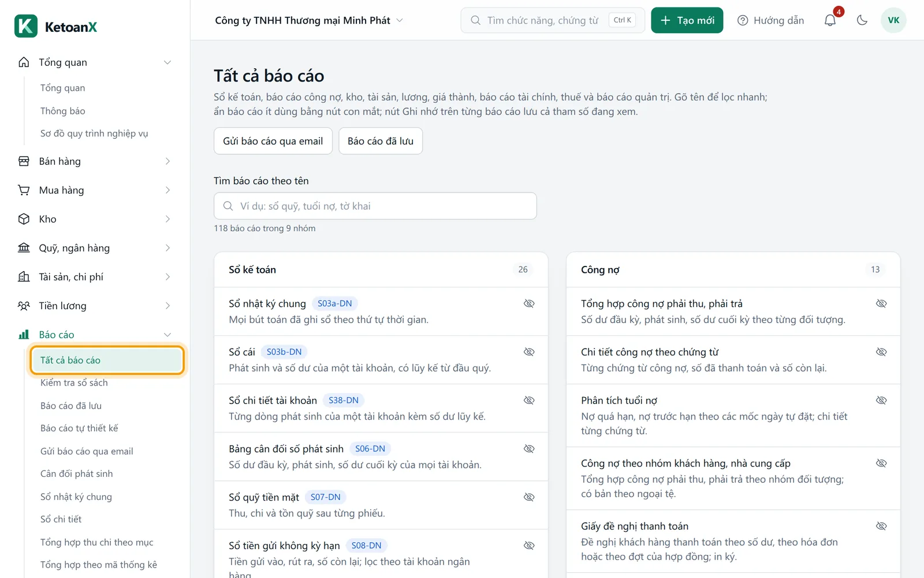
Task: Click the Báo cáo đã lưu button
Action: [381, 141]
